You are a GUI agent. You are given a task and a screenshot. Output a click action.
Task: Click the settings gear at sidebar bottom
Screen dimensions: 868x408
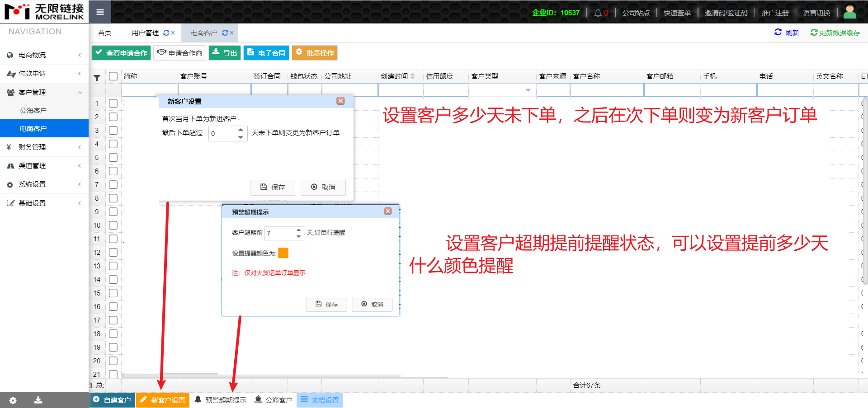pos(13,400)
